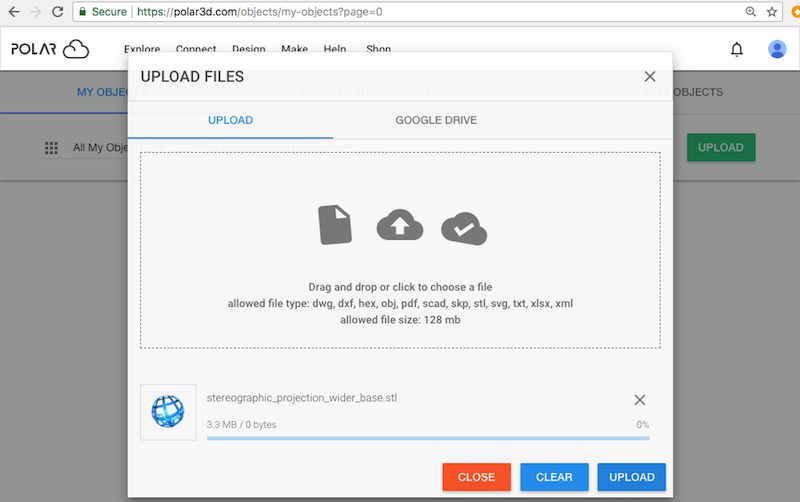Go back using the browser back arrow

pyautogui.click(x=14, y=12)
